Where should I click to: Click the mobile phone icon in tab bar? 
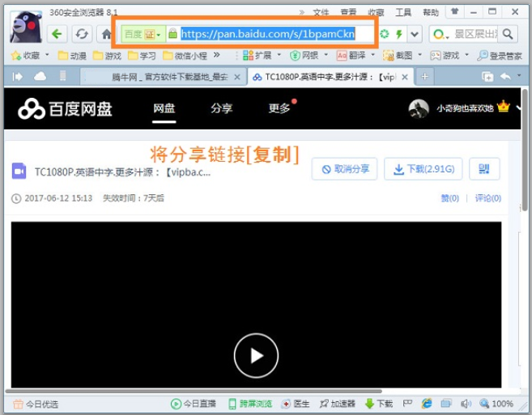63,76
